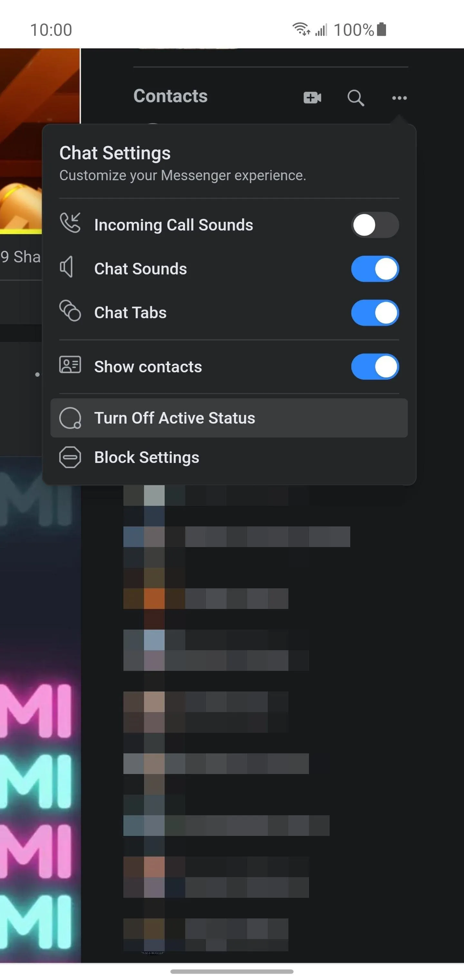Click the Block Settings stop icon
This screenshot has width=464, height=980.
point(70,457)
